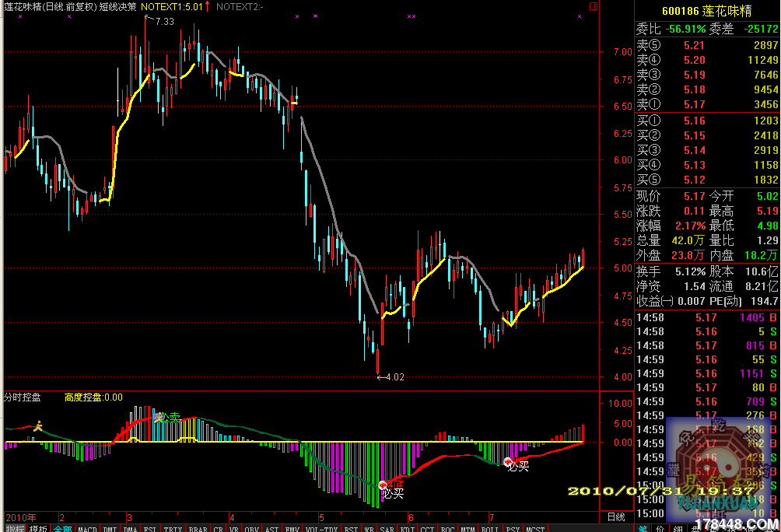Click the 4.02 low price marker

pos(390,377)
